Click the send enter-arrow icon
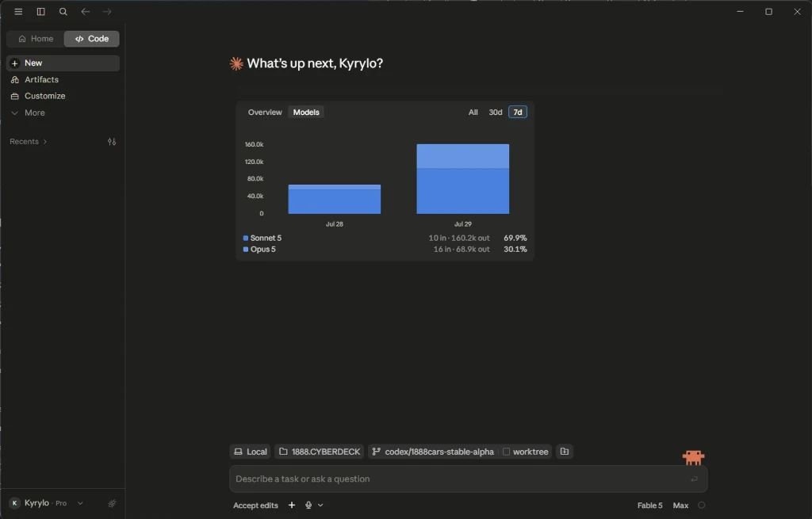Viewport: 812px width, 519px height. point(694,479)
